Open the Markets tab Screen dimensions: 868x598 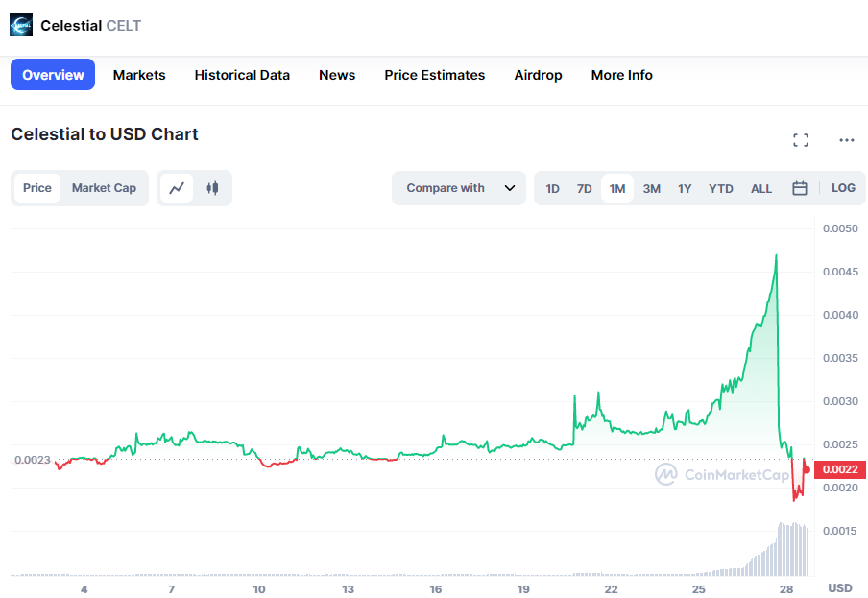139,75
